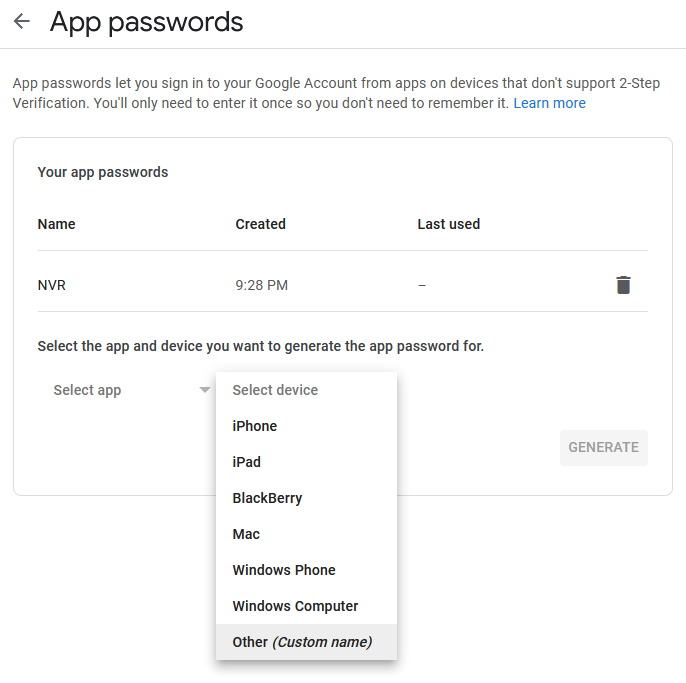The width and height of the screenshot is (686, 683).
Task: Choose Other (Custom name) option
Action: click(306, 642)
